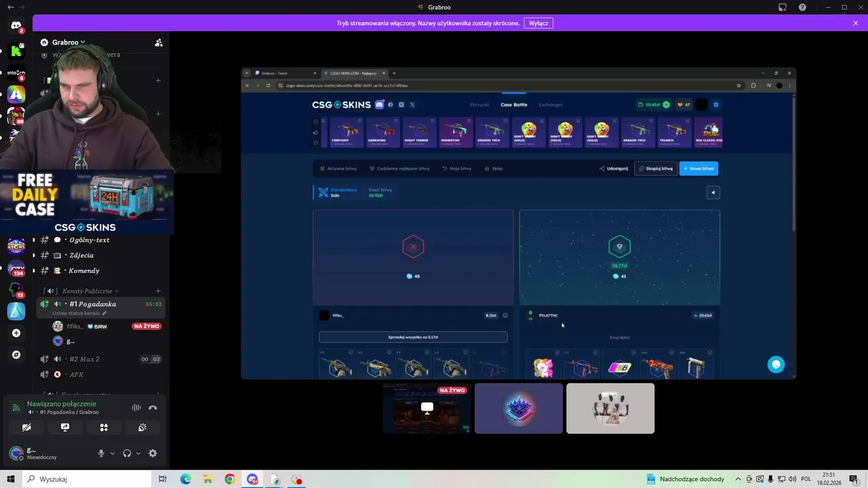
Task: Select the right participant tile
Action: coord(610,408)
